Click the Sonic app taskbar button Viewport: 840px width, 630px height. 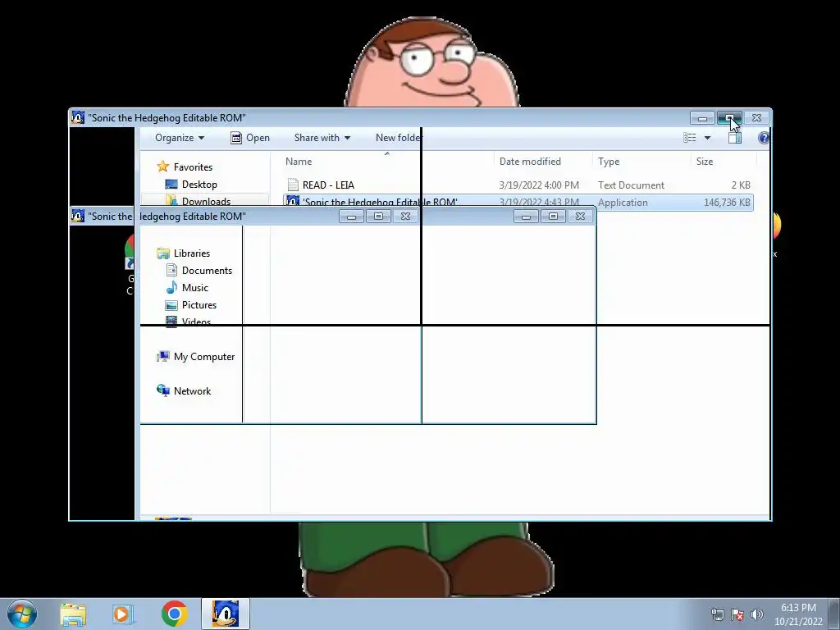(x=226, y=614)
